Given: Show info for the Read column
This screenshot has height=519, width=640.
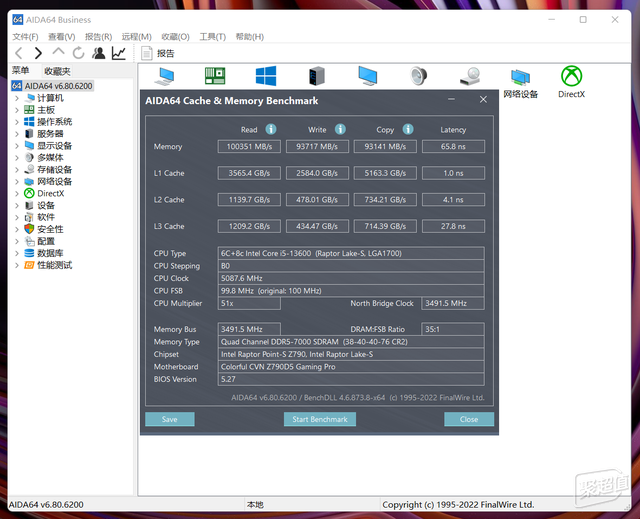Looking at the screenshot, I should pos(271,129).
